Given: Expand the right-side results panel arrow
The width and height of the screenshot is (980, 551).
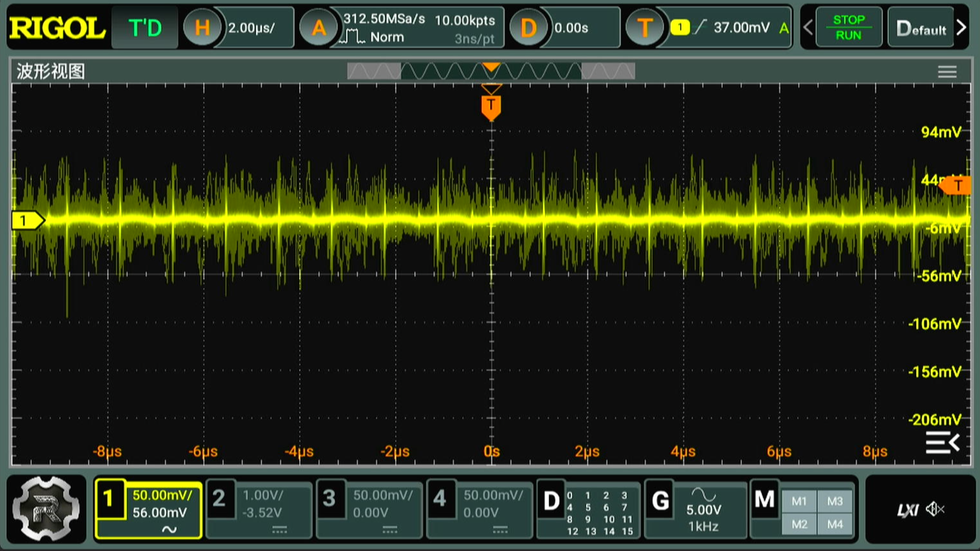Looking at the screenshot, I should tap(942, 442).
